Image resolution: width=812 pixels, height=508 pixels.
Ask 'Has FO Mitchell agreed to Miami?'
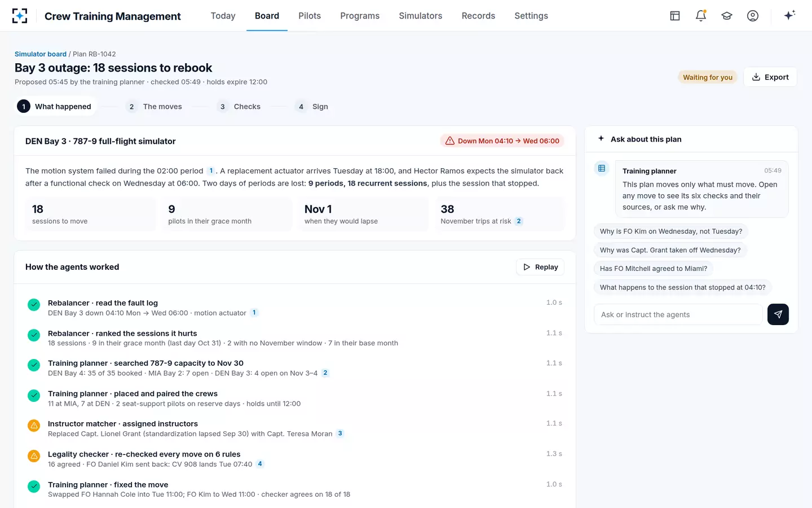tap(654, 269)
